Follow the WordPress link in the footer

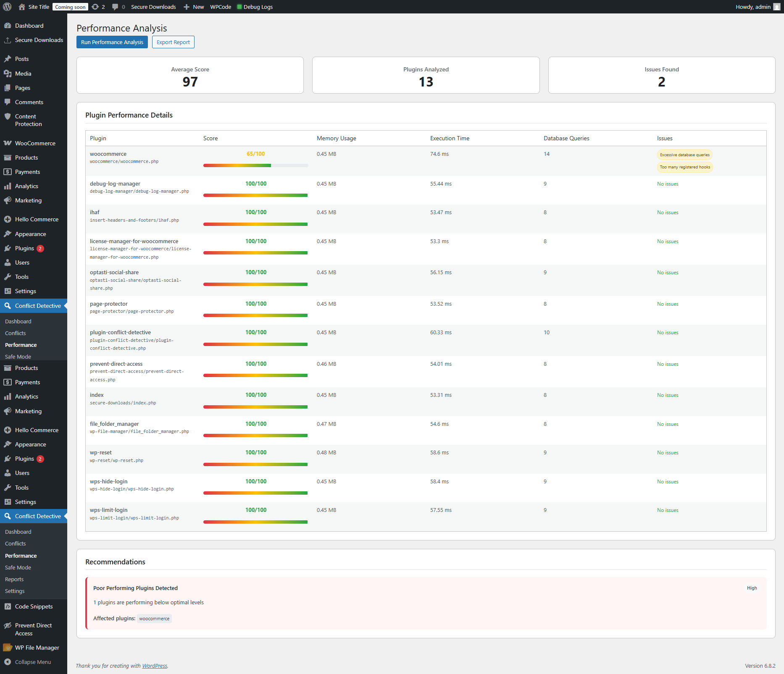(x=154, y=666)
